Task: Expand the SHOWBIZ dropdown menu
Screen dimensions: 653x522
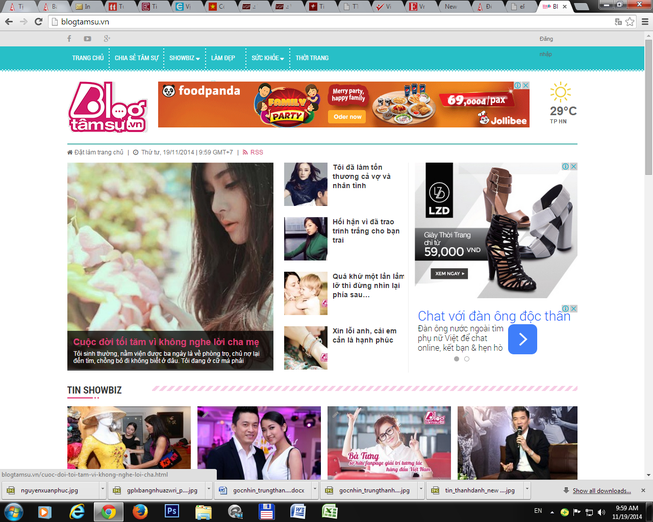Action: pyautogui.click(x=184, y=58)
